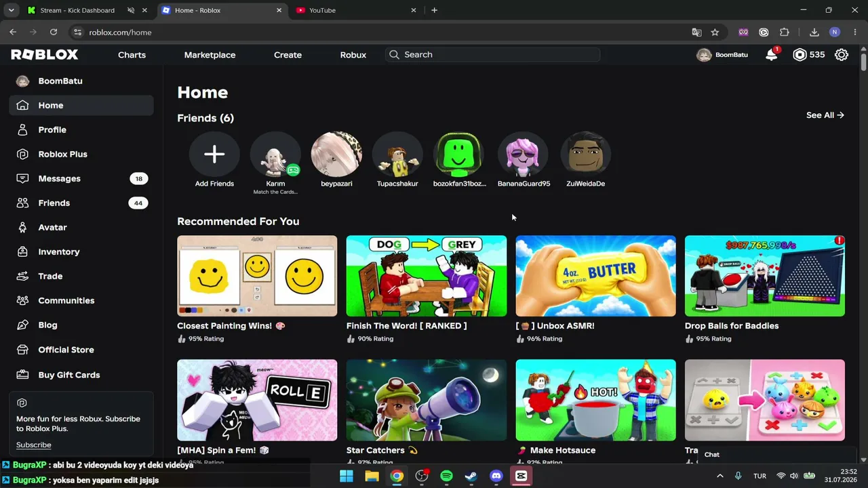
Task: Click the translate page icon in address bar
Action: (x=696, y=33)
